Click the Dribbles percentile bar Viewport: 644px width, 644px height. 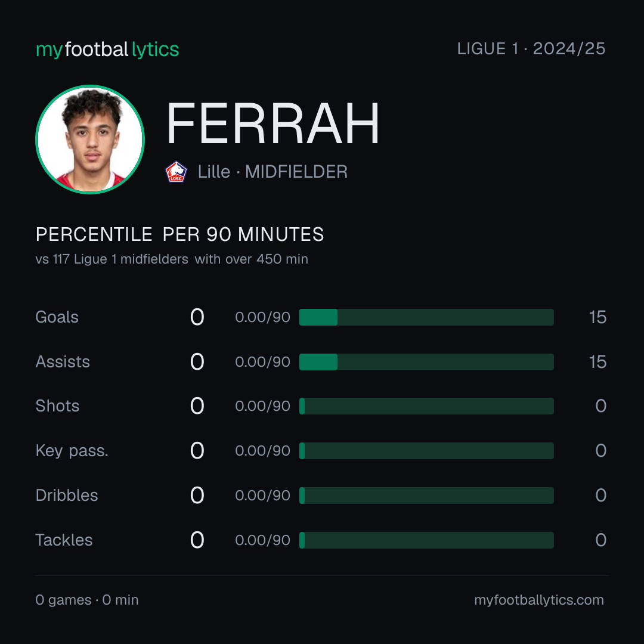click(426, 496)
